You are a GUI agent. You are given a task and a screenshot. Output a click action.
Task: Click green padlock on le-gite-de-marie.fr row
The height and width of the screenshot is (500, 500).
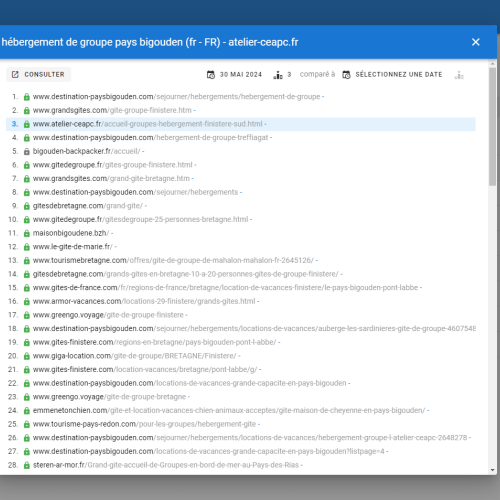pos(27,247)
